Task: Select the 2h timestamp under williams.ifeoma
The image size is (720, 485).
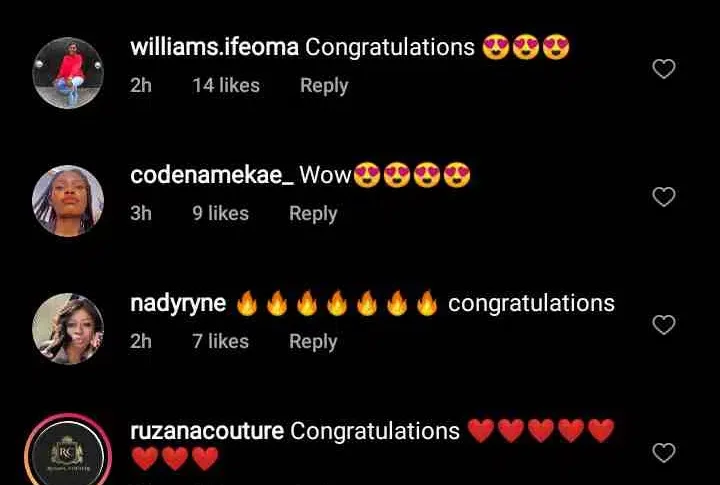Action: [141, 85]
